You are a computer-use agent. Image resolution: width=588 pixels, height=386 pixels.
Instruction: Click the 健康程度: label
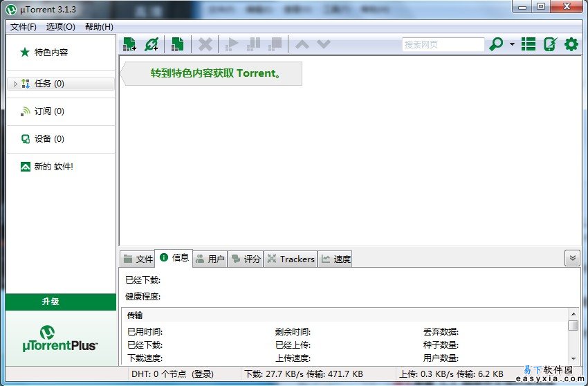[143, 297]
